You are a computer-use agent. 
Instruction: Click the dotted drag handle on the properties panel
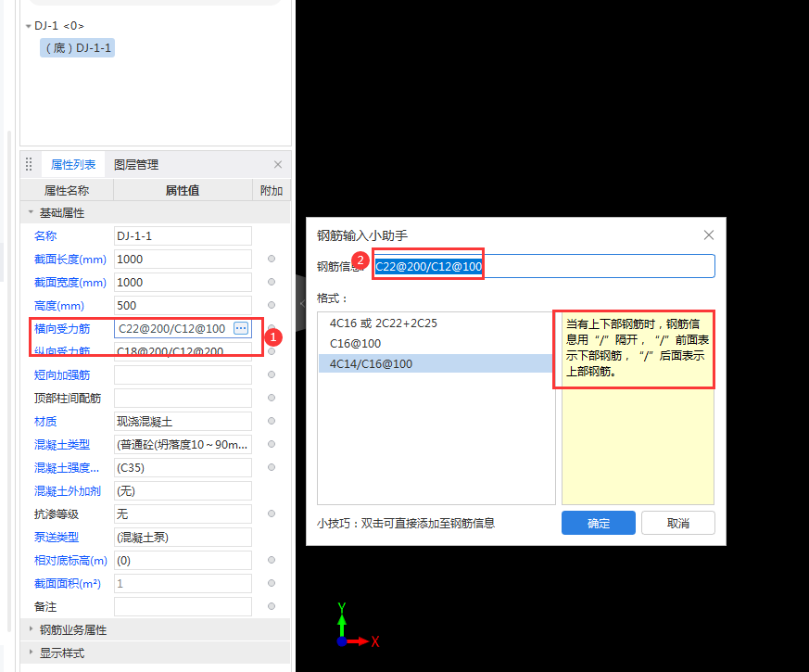pos(29,164)
